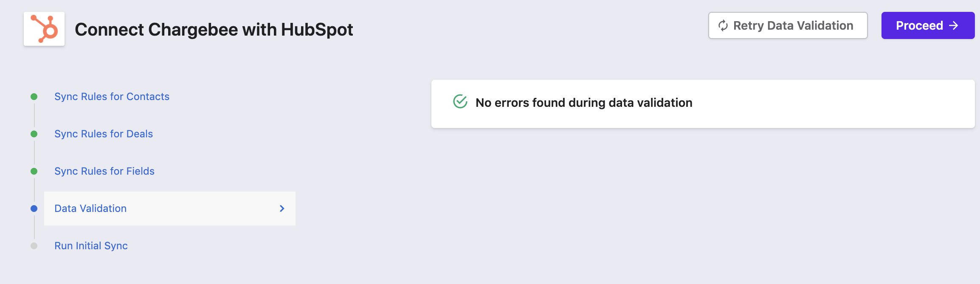Click the refresh icon in Retry button
Screen dimensions: 980x284
[723, 26]
